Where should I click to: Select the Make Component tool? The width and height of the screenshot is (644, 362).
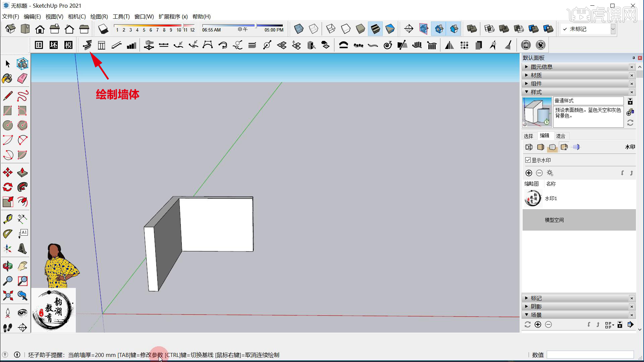pyautogui.click(x=22, y=64)
